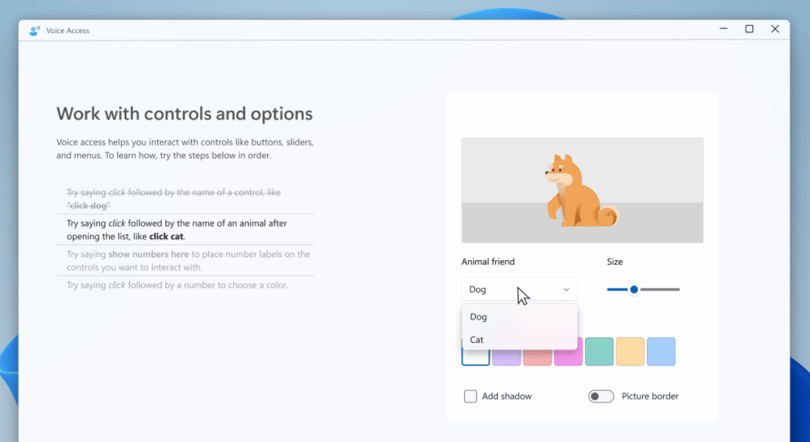Image resolution: width=810 pixels, height=442 pixels.
Task: Click the Voice Access app icon in title bar
Action: tap(35, 30)
